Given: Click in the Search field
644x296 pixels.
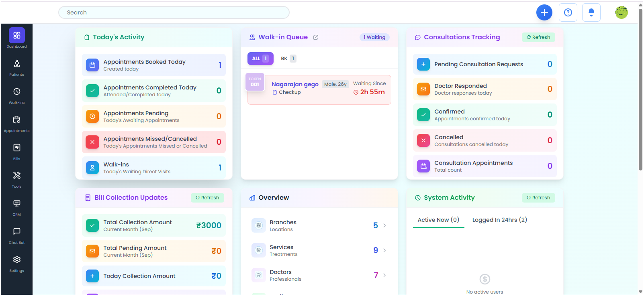Looking at the screenshot, I should click(x=174, y=12).
